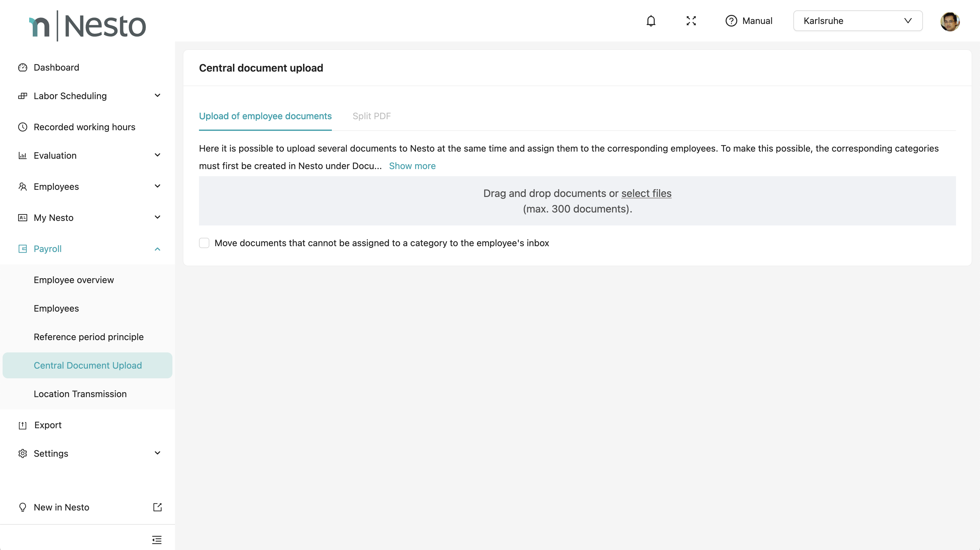Click the select files link
The image size is (980, 550).
(646, 193)
